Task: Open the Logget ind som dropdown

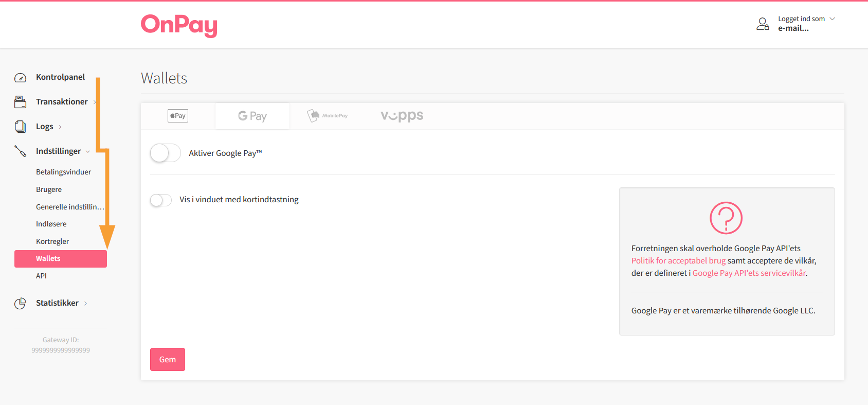Action: point(806,19)
